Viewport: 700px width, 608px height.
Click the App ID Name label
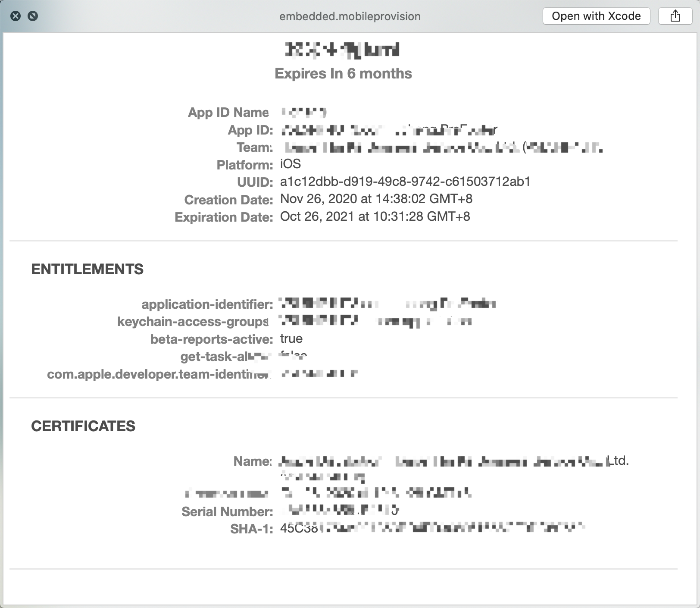click(228, 112)
